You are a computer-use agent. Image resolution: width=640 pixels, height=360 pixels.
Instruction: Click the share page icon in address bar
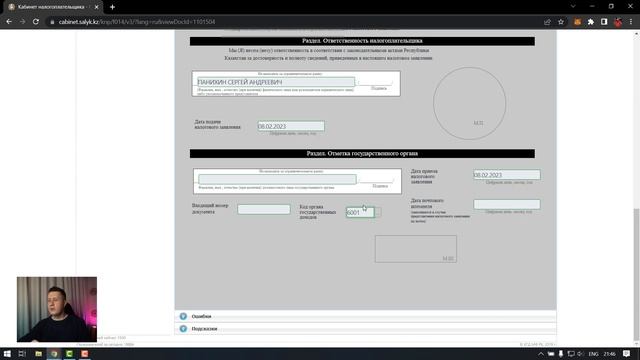[547, 22]
